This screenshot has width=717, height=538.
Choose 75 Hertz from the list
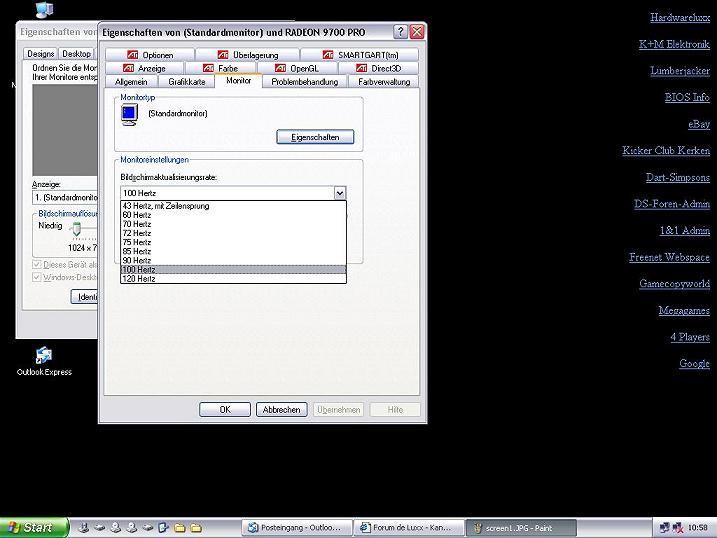pos(233,242)
